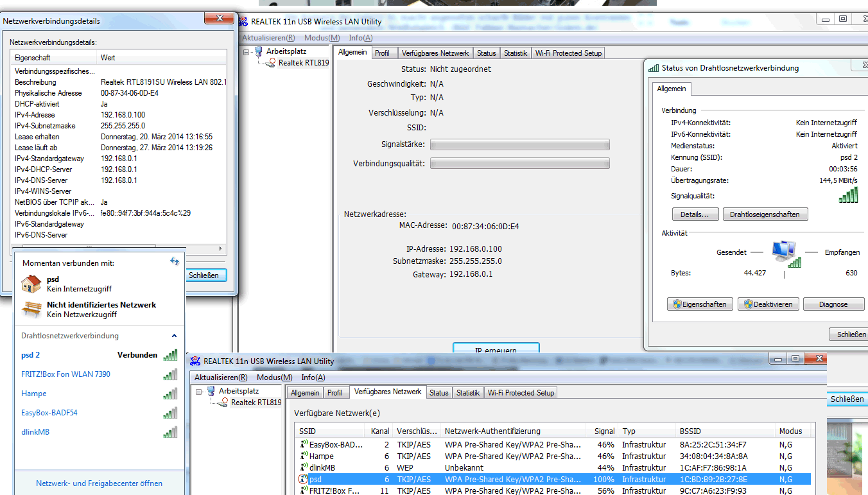Open Info(A) menu in the network-list Realtek window
The height and width of the screenshot is (495, 868).
click(x=313, y=378)
